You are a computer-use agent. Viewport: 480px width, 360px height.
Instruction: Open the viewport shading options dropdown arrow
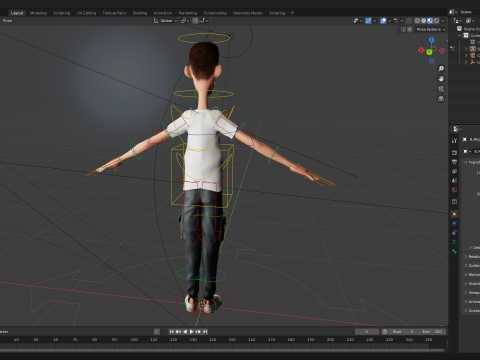(443, 21)
